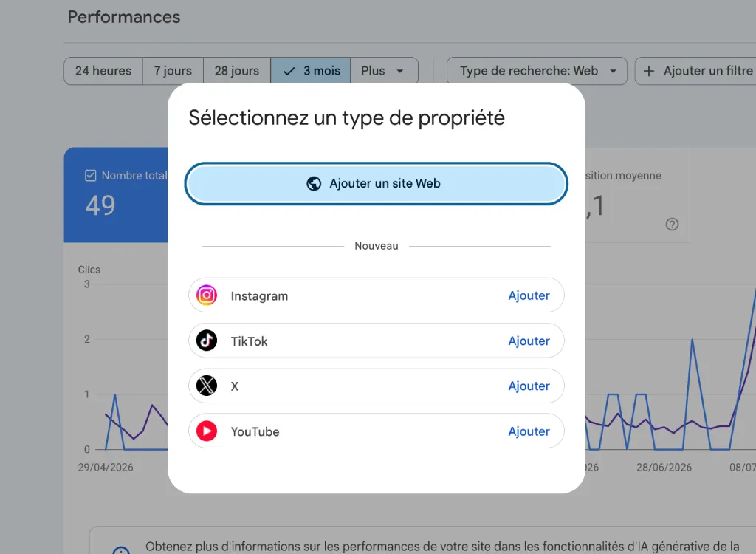756x554 pixels.
Task: Click Ajouter link for TikTok
Action: pyautogui.click(x=529, y=341)
